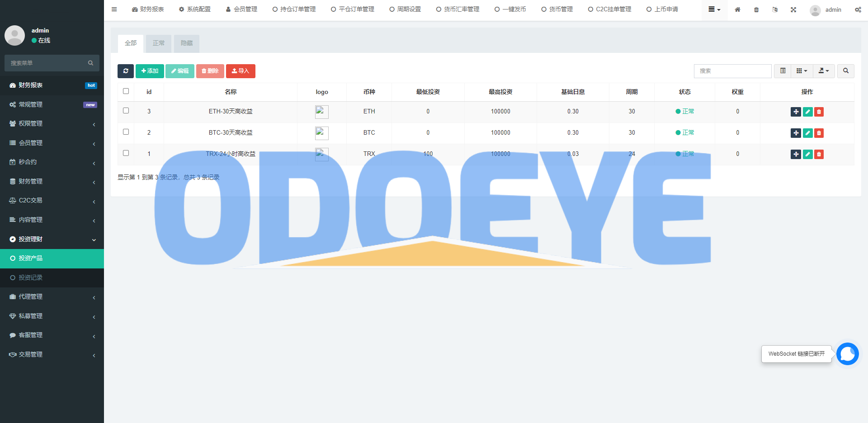868x423 pixels.
Task: Click the drag handle for BTC-30天高收益 row
Action: tap(796, 133)
